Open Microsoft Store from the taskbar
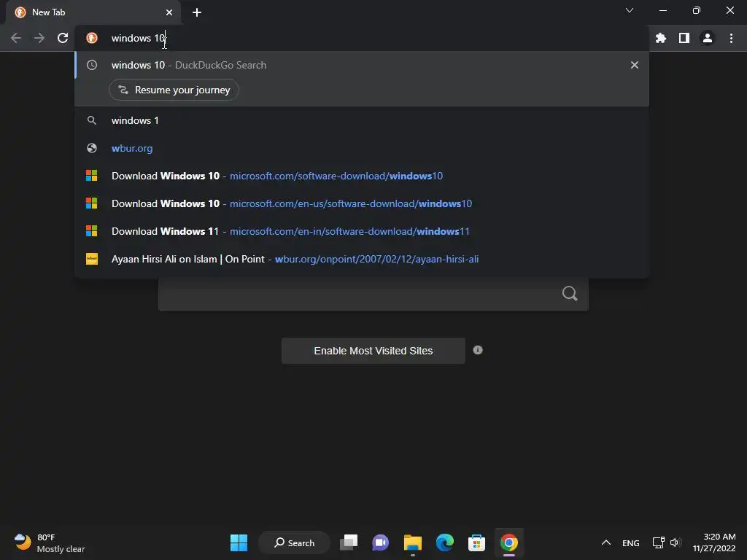 (476, 542)
